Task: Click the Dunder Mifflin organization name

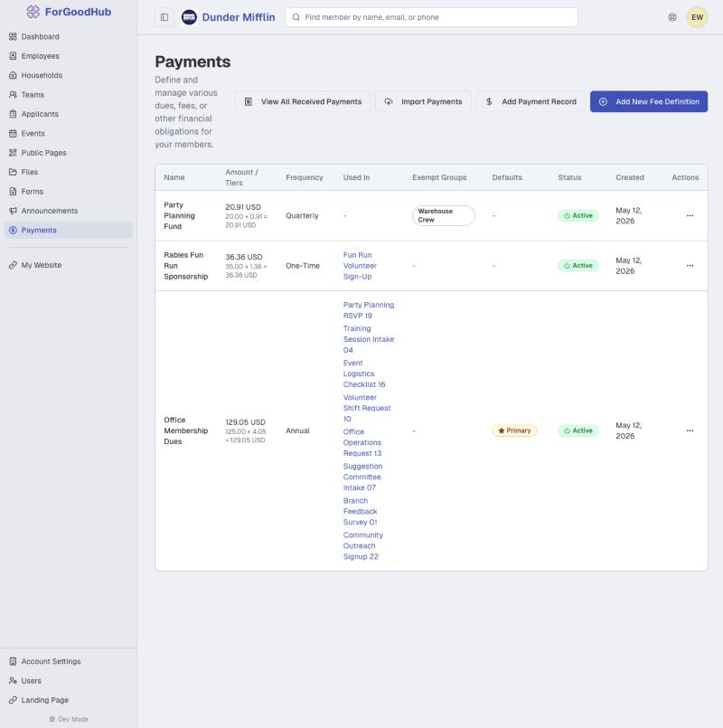Action: click(x=238, y=17)
